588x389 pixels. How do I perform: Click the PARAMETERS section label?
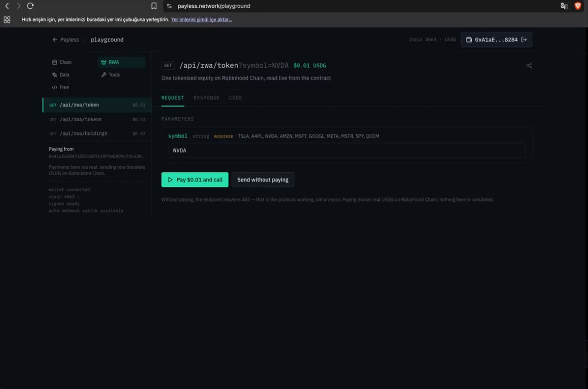coord(177,119)
